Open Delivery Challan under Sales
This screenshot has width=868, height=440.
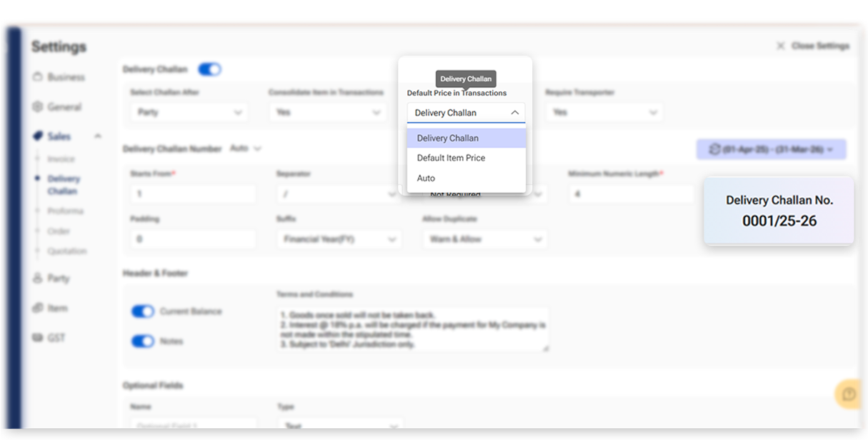(64, 185)
